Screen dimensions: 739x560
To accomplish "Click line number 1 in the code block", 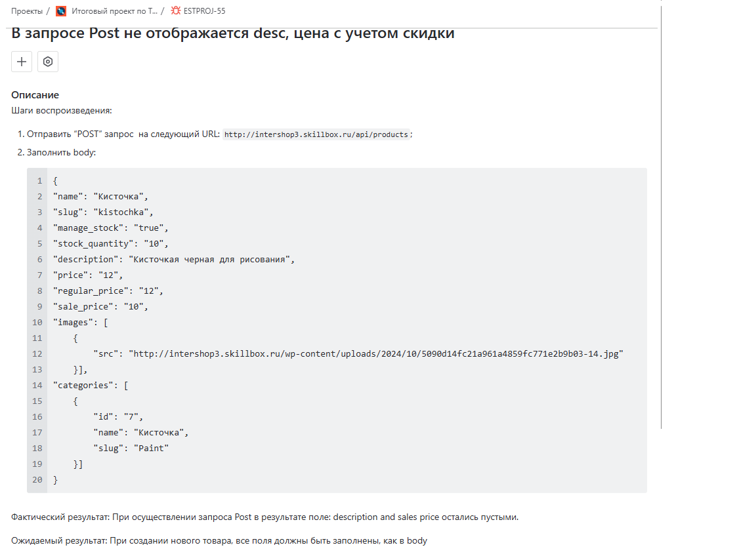I will click(39, 180).
